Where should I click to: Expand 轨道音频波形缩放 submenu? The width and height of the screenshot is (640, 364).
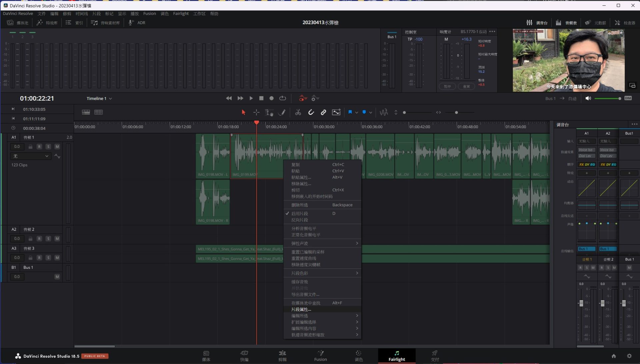tap(322, 335)
